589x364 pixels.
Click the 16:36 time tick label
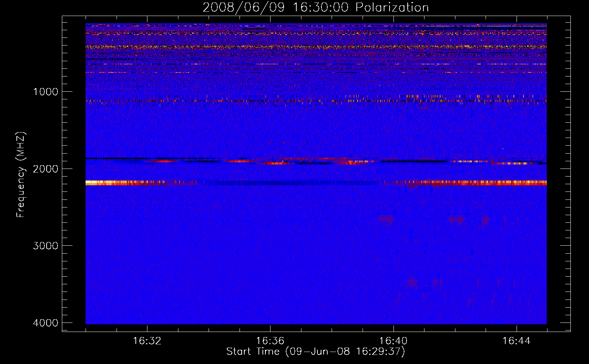coord(270,341)
